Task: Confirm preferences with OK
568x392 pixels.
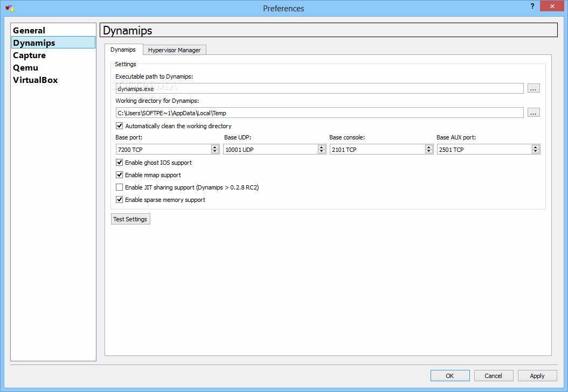Action: click(450, 376)
